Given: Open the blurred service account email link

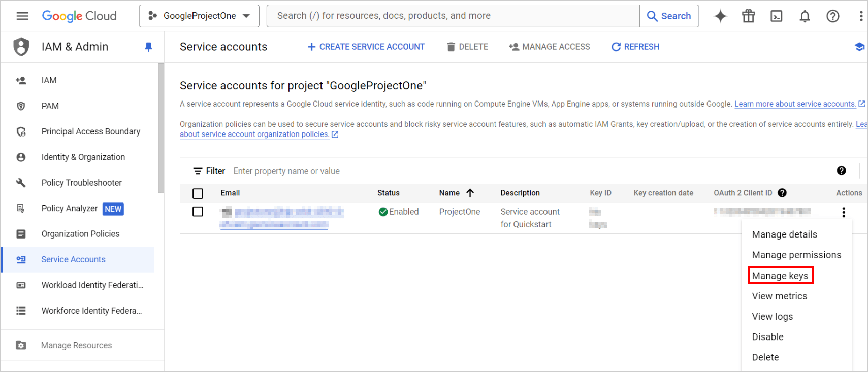Looking at the screenshot, I should click(282, 218).
